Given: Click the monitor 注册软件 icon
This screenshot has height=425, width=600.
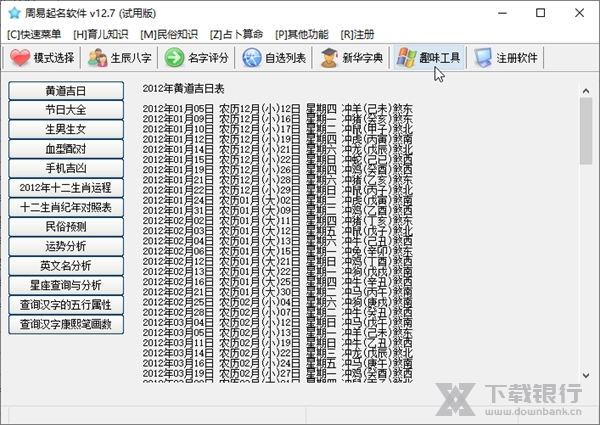Looking at the screenshot, I should click(x=483, y=58).
